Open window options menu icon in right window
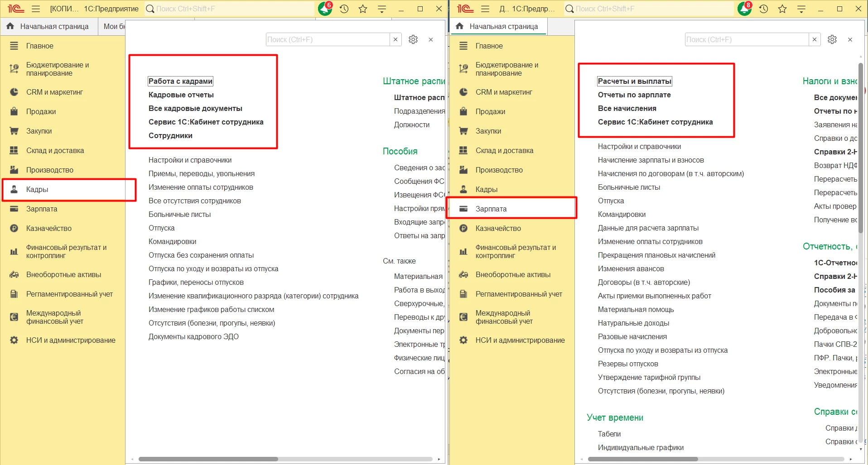 tap(801, 9)
